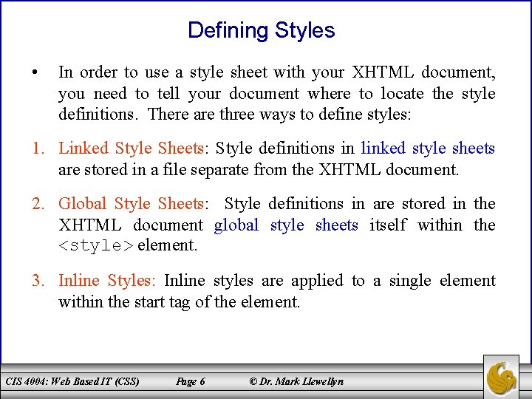
Task: Click the UCF Pegasus logo in corner
Action: [501, 377]
